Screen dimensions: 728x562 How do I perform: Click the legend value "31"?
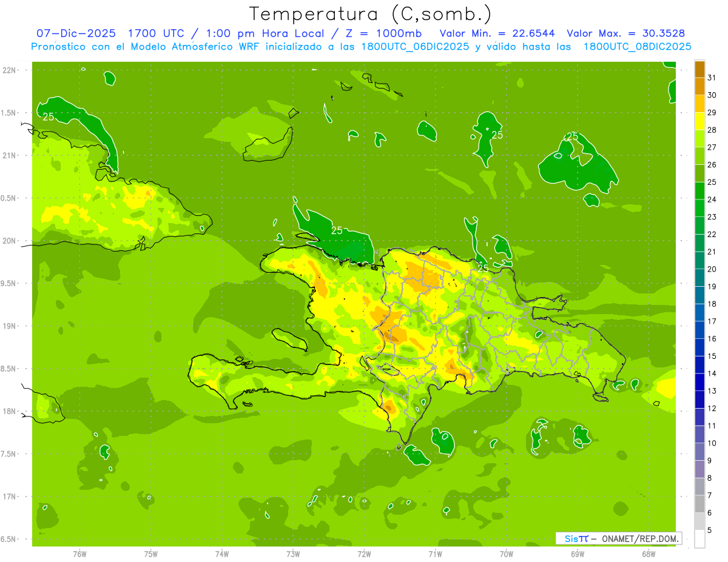tap(712, 78)
